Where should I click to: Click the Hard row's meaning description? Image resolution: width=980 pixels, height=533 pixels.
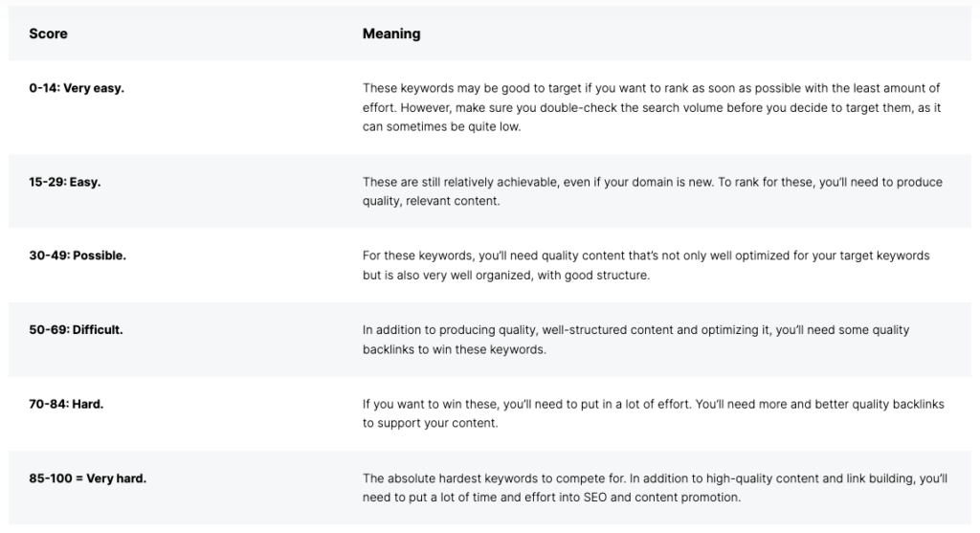653,413
